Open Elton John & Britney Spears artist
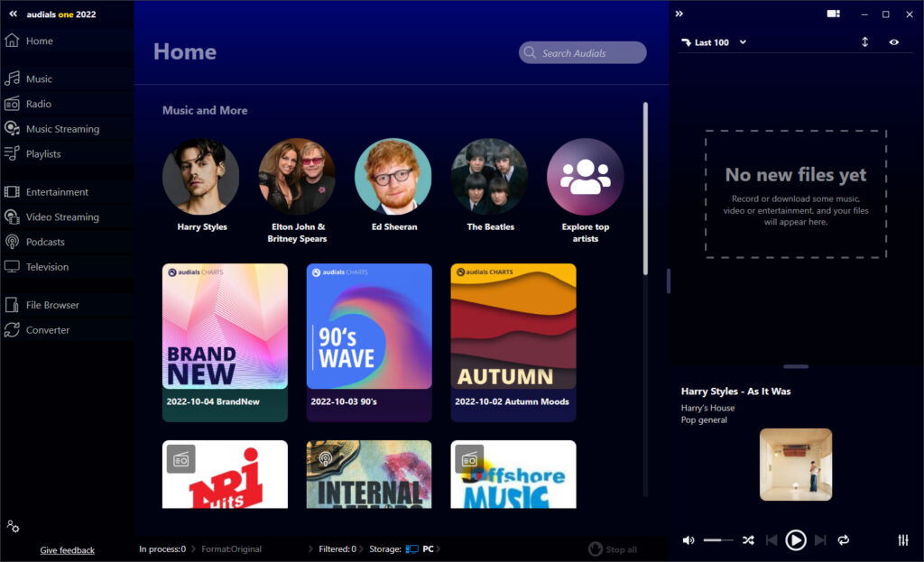 click(297, 176)
